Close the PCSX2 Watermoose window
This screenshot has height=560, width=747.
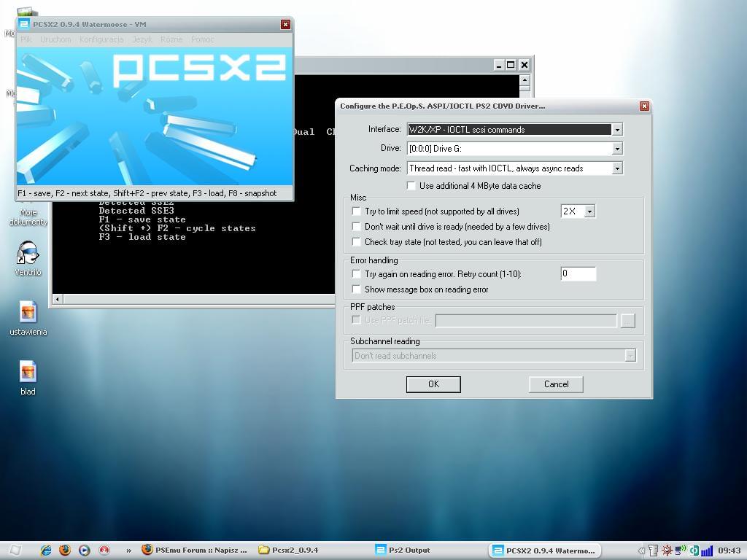click(285, 24)
